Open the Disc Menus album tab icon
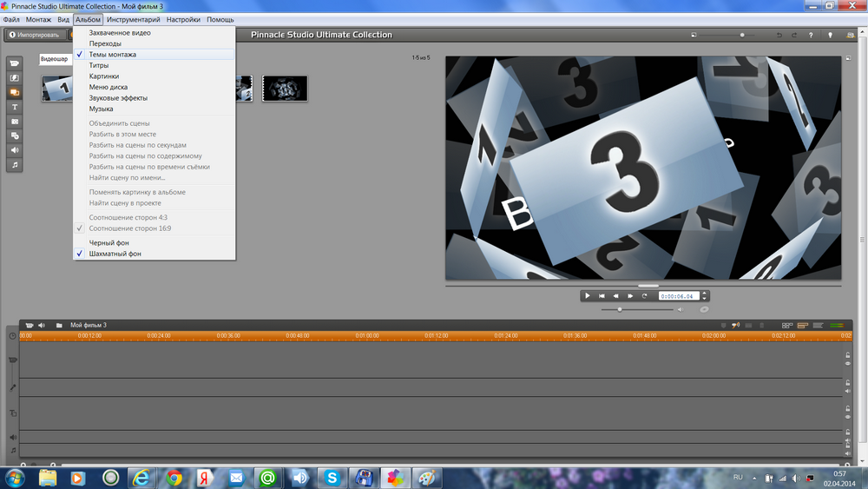This screenshot has height=489, width=868. tap(15, 135)
